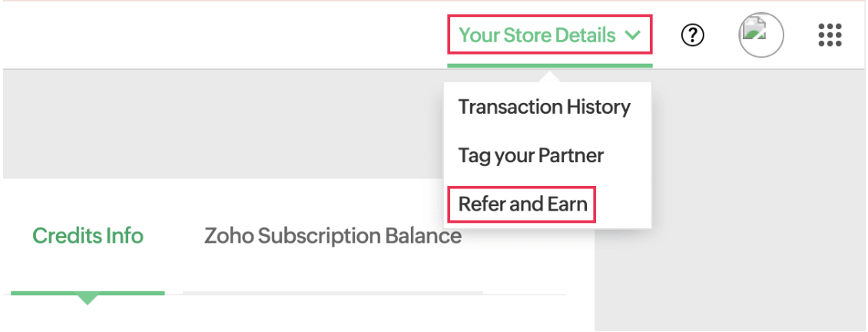Viewport: 868px width, 332px height.
Task: Open the Zoho Subscription Balance tab
Action: [x=333, y=236]
